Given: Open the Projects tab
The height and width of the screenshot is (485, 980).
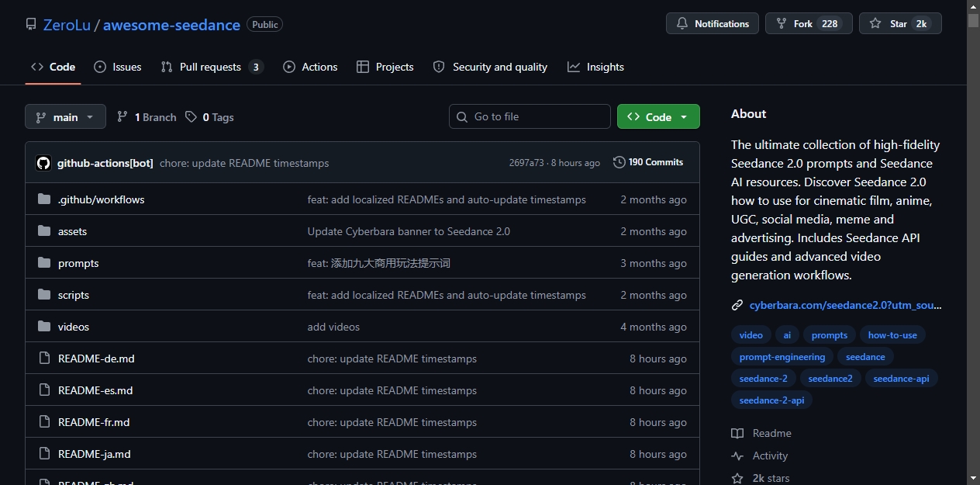Looking at the screenshot, I should [x=385, y=67].
